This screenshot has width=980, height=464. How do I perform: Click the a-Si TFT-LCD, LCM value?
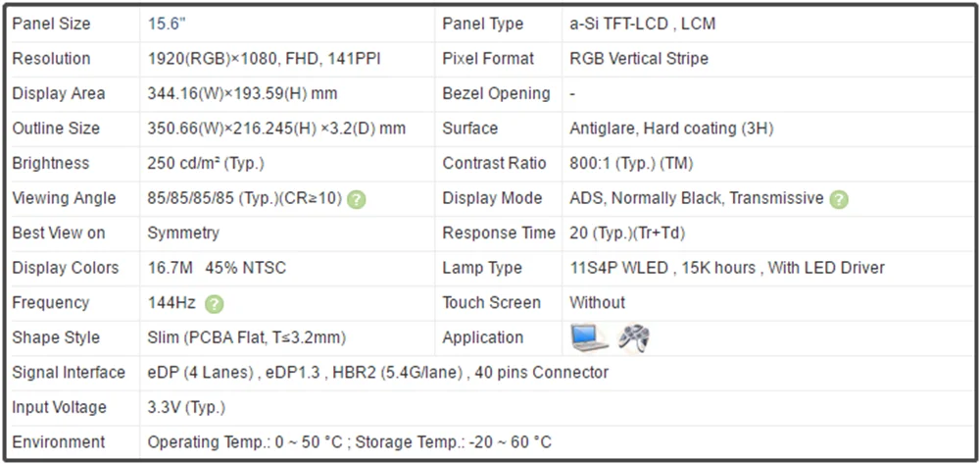[642, 24]
